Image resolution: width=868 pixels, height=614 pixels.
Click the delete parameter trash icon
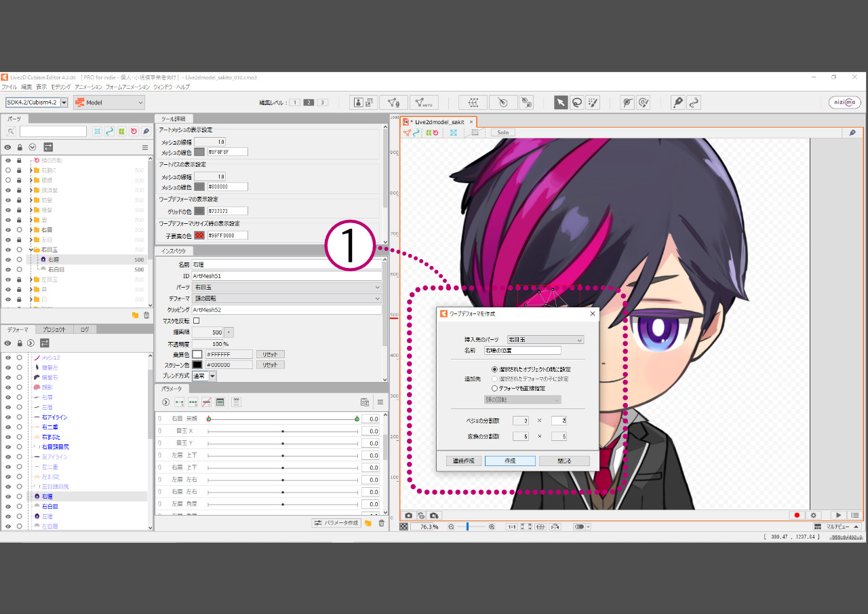click(x=381, y=523)
